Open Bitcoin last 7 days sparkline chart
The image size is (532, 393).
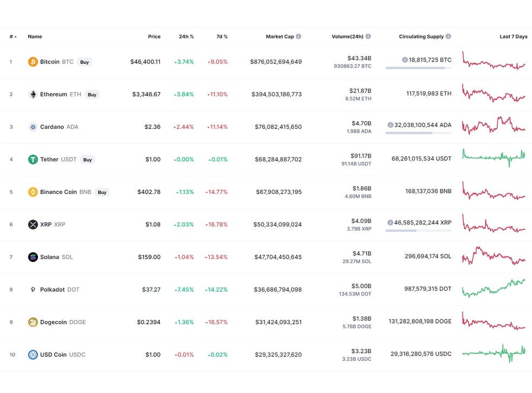point(494,61)
